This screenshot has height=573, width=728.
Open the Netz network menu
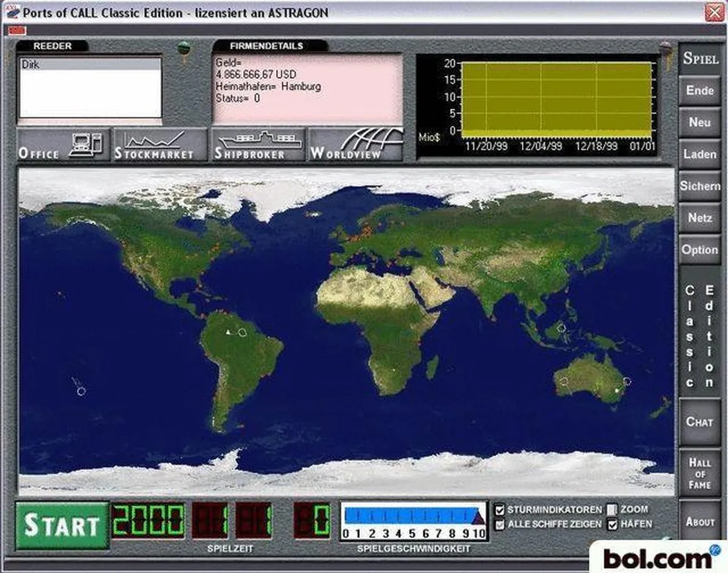coord(699,218)
